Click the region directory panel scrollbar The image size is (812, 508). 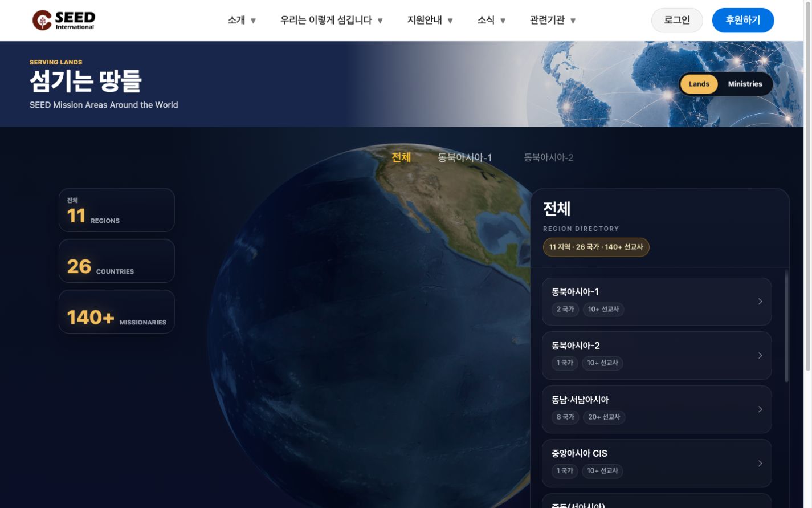pyautogui.click(x=786, y=326)
